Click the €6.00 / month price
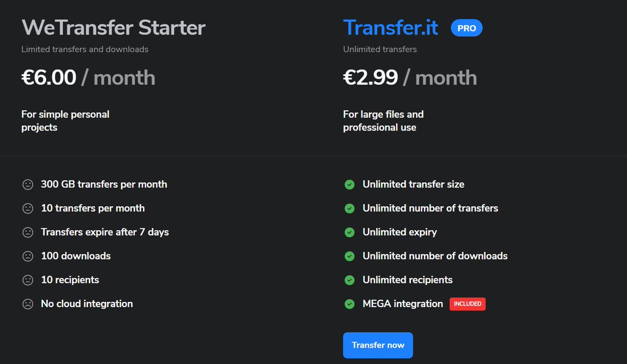The image size is (627, 364). pyautogui.click(x=88, y=78)
